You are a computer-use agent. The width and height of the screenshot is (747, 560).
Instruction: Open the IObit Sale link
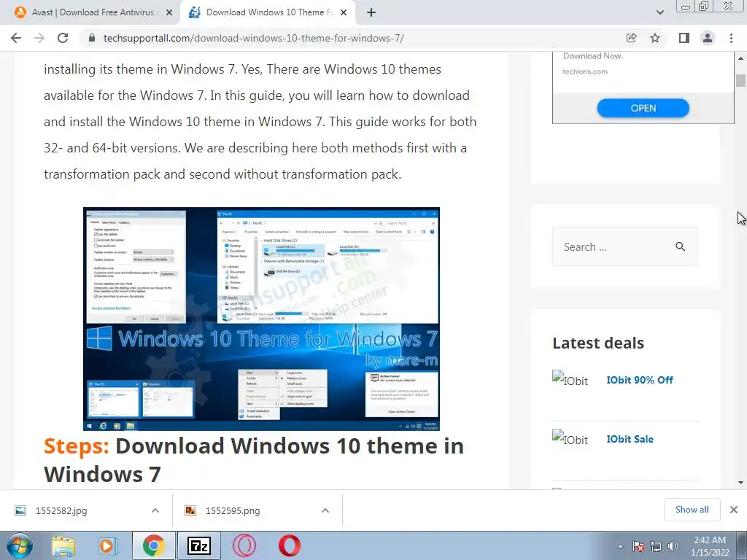[630, 439]
